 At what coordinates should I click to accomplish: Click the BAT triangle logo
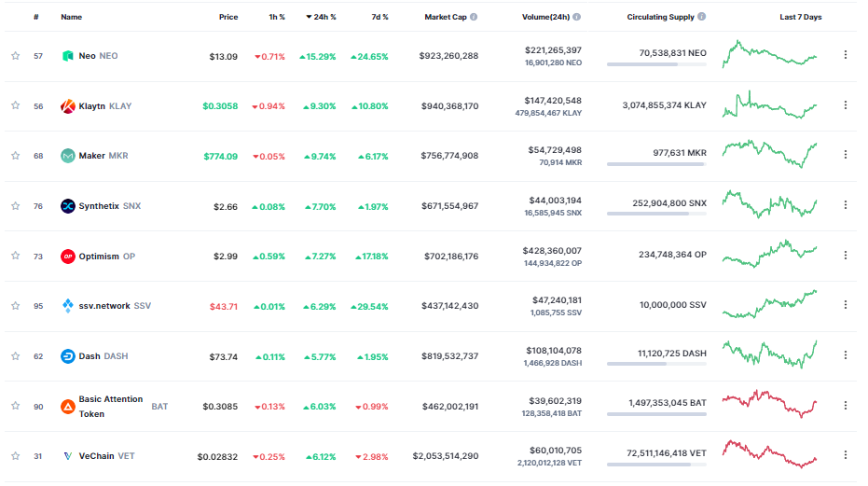[67, 407]
